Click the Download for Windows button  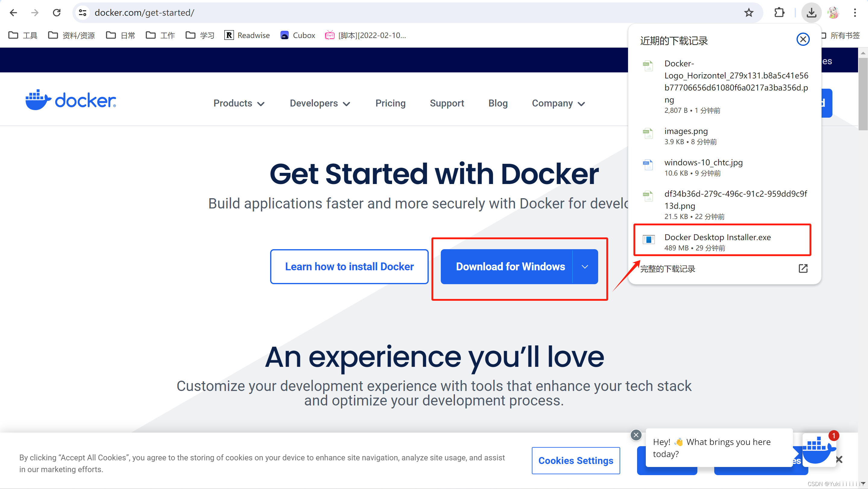507,267
